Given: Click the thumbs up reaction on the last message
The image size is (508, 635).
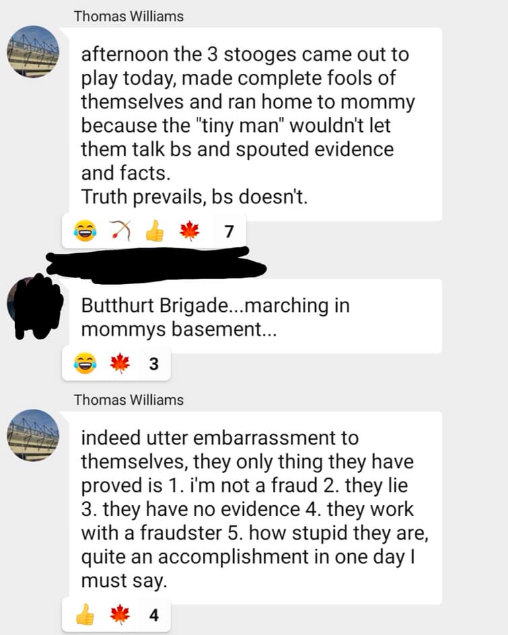Looking at the screenshot, I should tap(85, 615).
